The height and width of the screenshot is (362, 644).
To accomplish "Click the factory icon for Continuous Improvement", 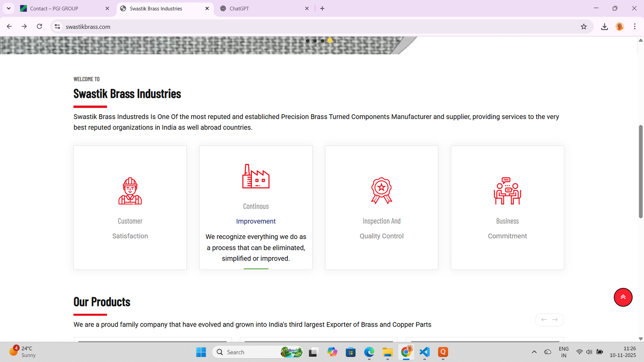I will pos(256,176).
